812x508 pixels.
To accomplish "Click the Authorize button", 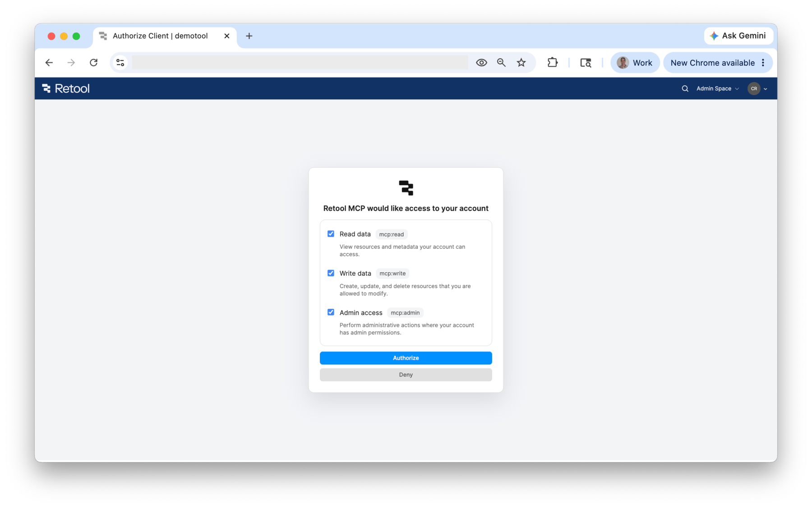I will coord(406,358).
